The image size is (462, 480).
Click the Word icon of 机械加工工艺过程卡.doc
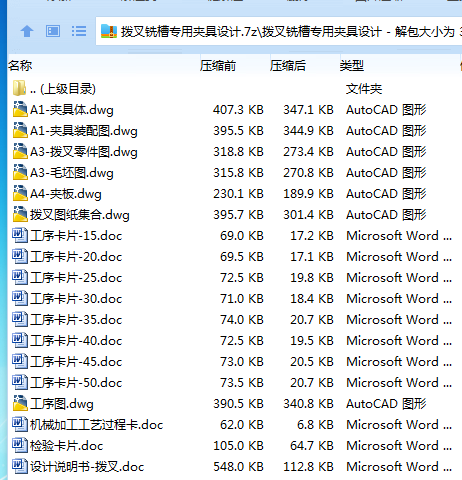point(20,424)
